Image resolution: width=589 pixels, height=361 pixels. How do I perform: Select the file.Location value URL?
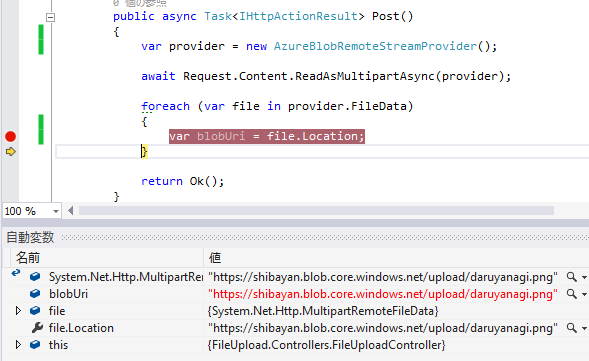click(383, 328)
